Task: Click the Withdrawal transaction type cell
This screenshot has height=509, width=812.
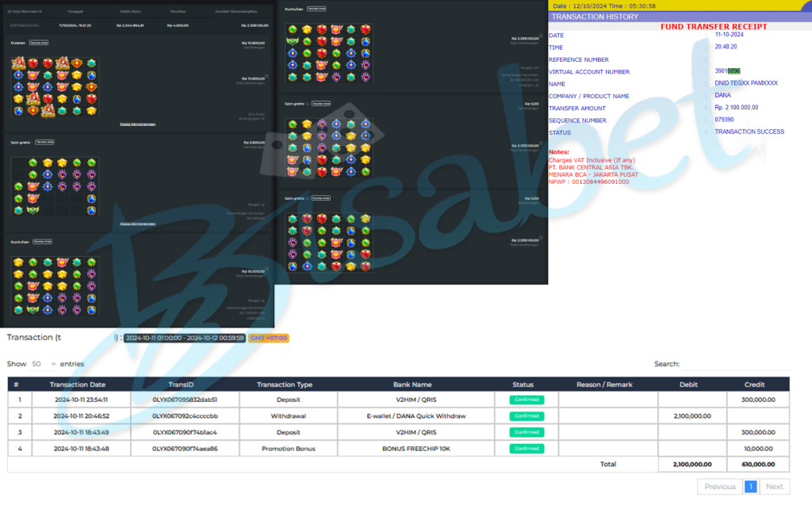Action: (x=289, y=416)
